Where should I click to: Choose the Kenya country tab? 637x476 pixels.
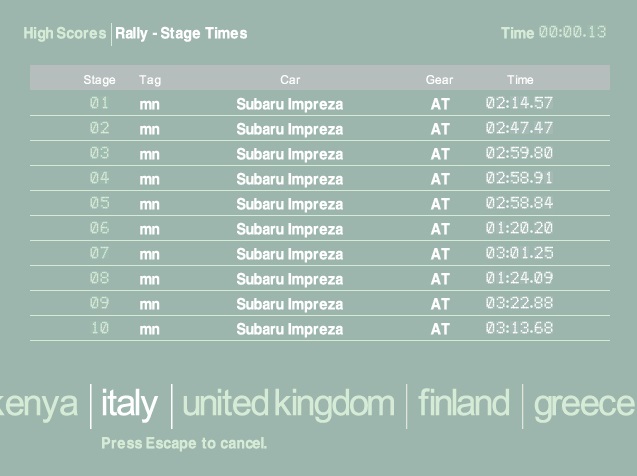[39, 404]
